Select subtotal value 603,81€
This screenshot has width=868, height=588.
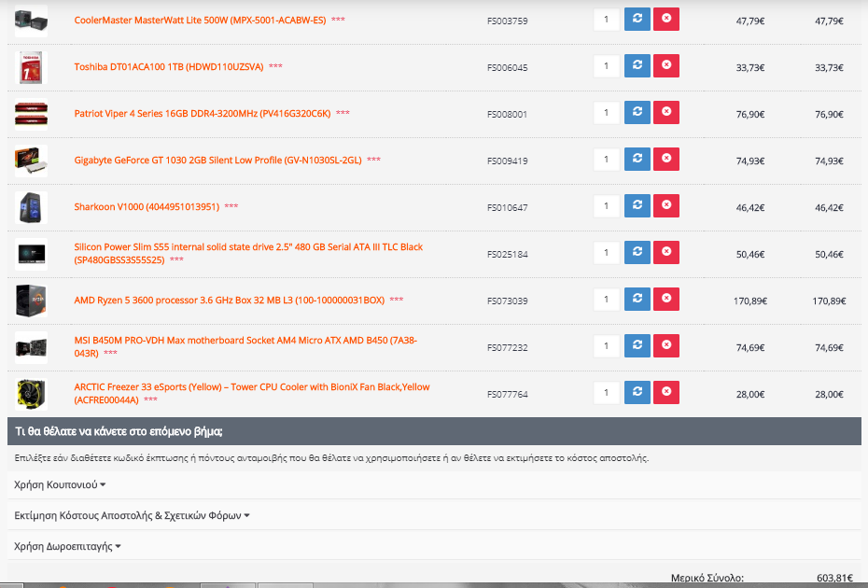pyautogui.click(x=834, y=578)
